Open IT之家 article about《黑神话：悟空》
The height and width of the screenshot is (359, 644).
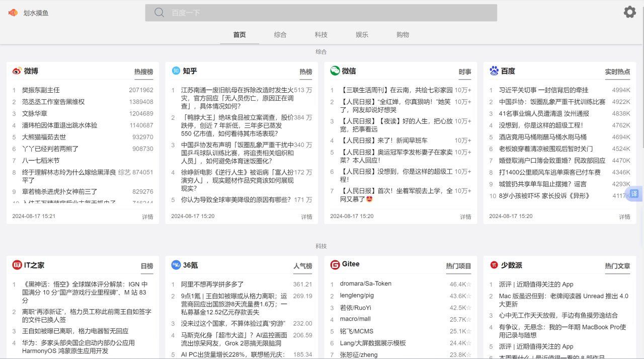click(85, 292)
